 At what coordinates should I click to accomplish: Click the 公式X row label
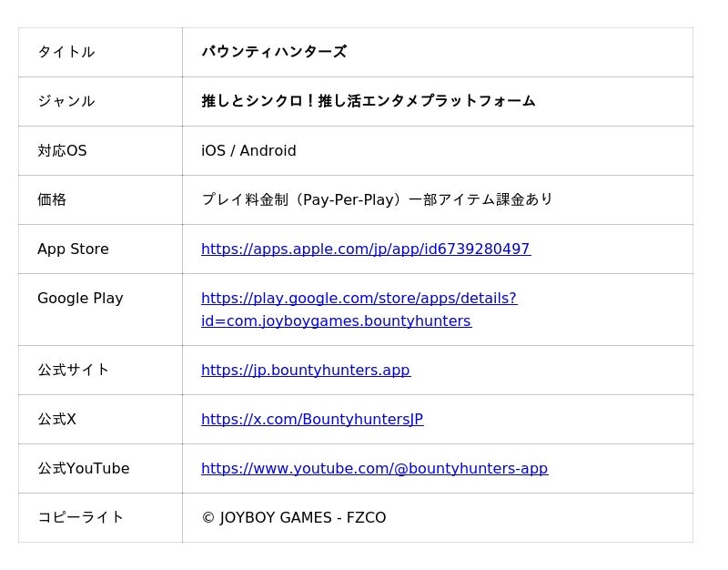click(x=56, y=420)
